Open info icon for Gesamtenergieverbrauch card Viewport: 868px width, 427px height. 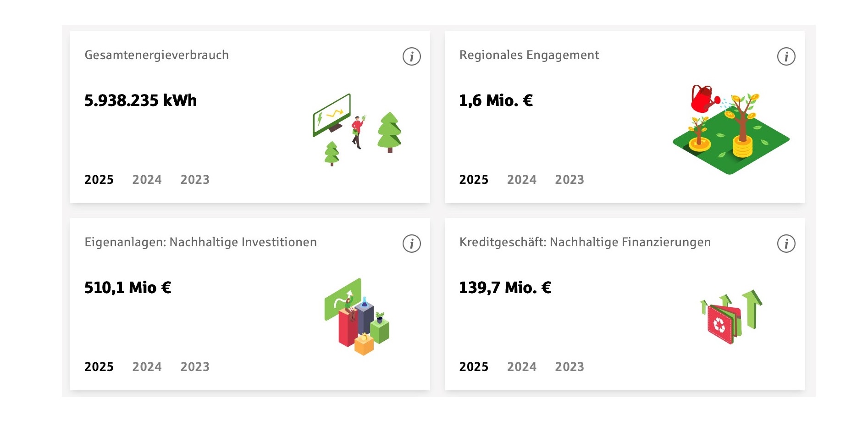click(411, 56)
